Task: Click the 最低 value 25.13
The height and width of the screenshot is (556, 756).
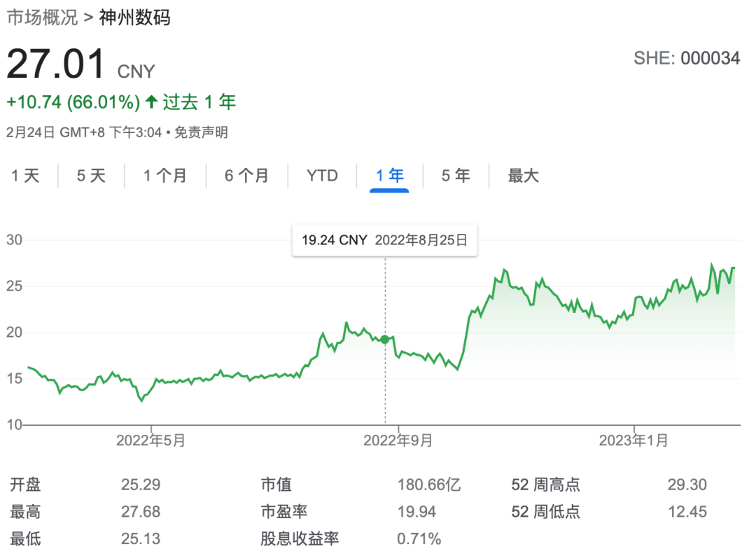Action: [140, 538]
